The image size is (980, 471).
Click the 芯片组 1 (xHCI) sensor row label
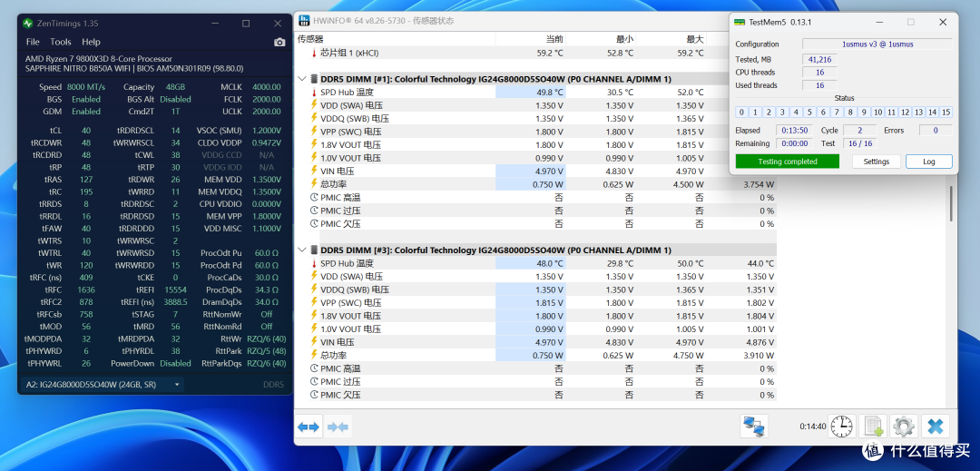[x=349, y=54]
